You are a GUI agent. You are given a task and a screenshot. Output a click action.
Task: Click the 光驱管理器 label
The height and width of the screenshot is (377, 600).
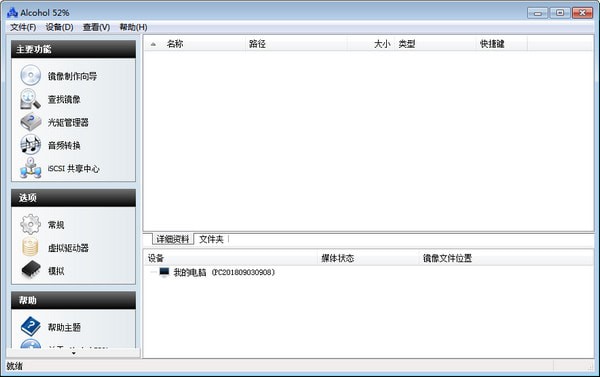click(68, 122)
